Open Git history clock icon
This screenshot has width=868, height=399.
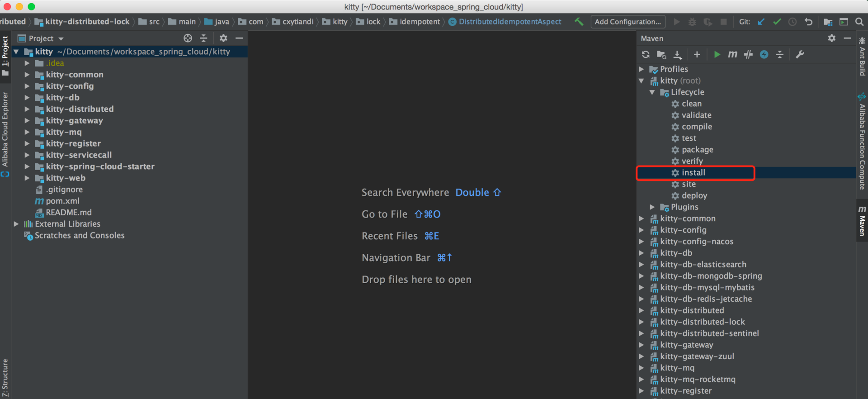793,22
